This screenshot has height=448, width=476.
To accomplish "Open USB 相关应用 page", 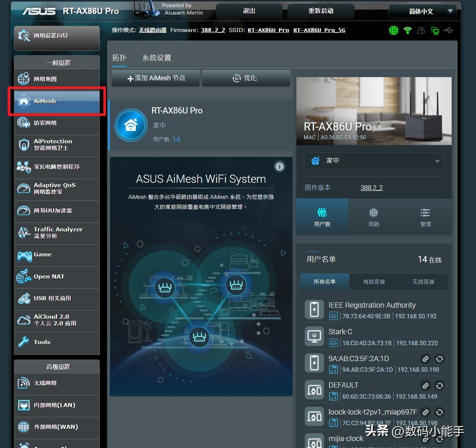I will (57, 298).
